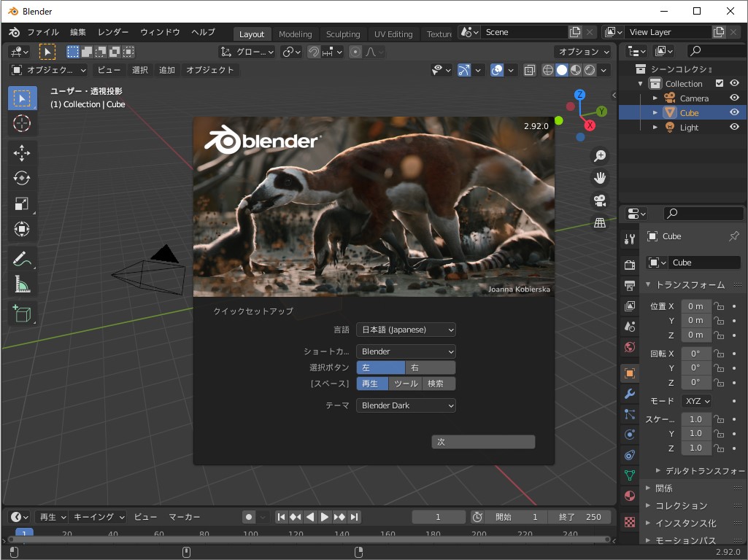The height and width of the screenshot is (560, 748).
Task: Select the Move tool
Action: coord(22,152)
